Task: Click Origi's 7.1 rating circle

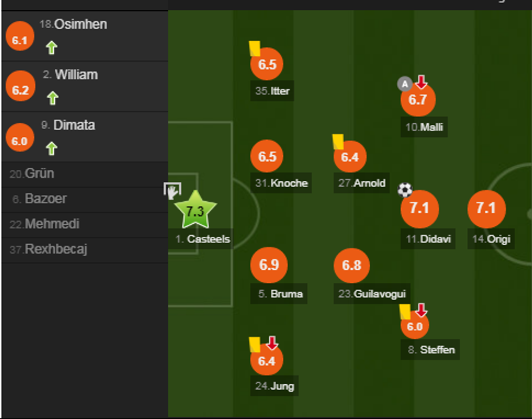Action: (486, 208)
